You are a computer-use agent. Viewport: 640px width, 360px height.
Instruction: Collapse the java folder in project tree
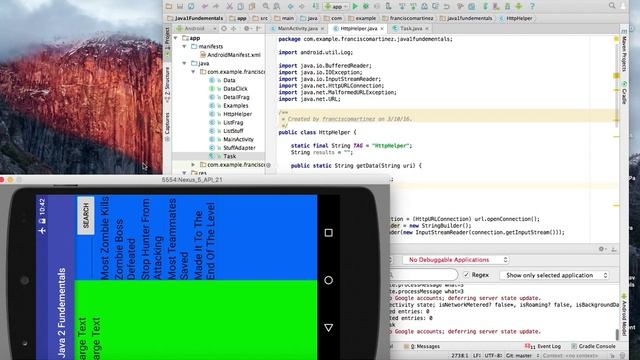point(184,63)
